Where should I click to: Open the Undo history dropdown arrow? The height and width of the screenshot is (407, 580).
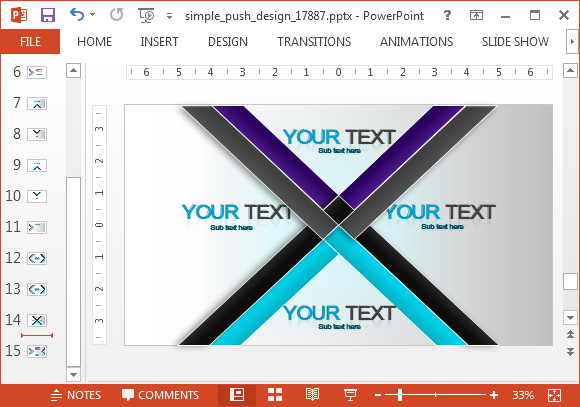tap(92, 15)
